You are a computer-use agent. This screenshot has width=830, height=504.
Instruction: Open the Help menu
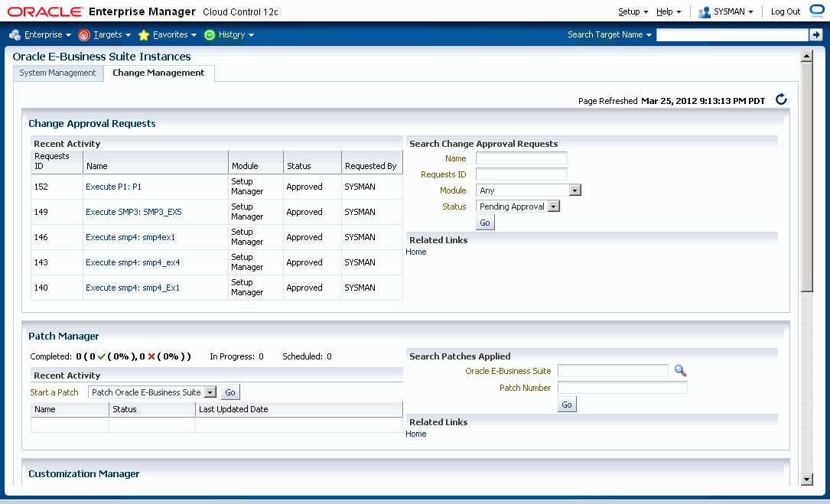point(669,11)
